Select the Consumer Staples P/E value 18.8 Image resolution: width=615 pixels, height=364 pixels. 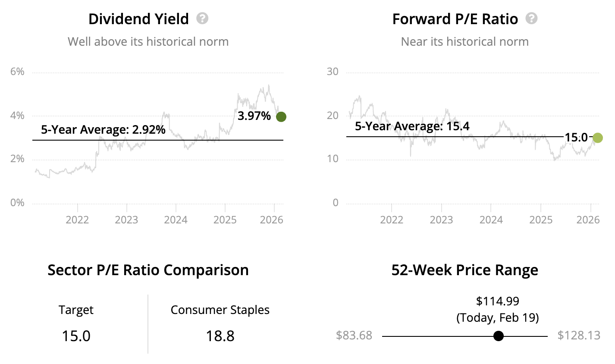220,336
